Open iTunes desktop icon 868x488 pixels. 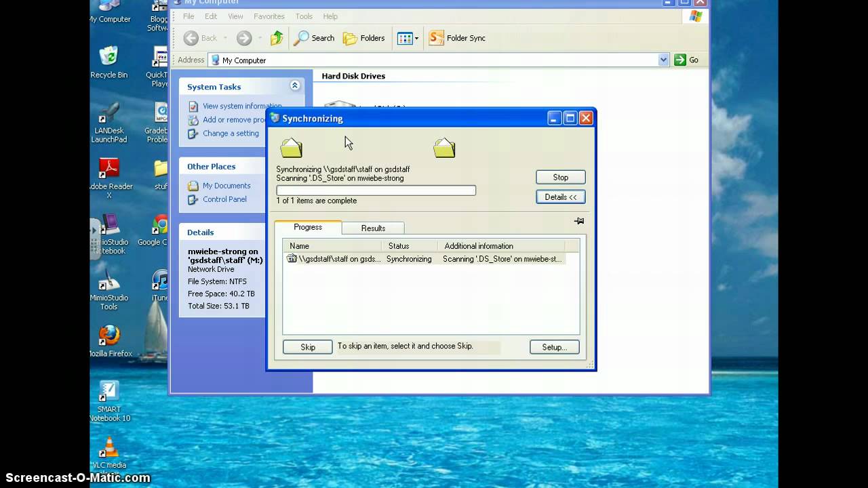click(160, 286)
